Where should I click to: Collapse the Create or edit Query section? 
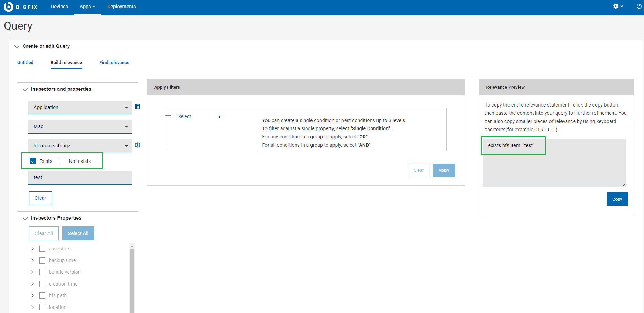(x=17, y=46)
